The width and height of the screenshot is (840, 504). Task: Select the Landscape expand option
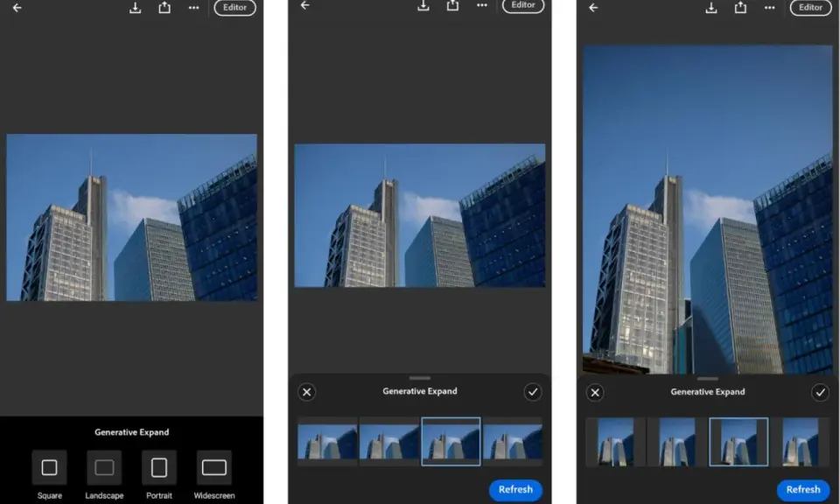tap(104, 467)
